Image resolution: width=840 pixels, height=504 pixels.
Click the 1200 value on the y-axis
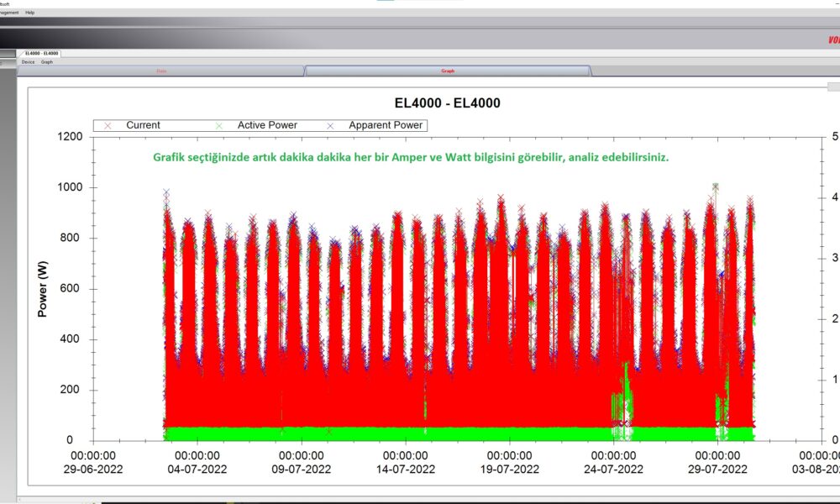pos(65,137)
